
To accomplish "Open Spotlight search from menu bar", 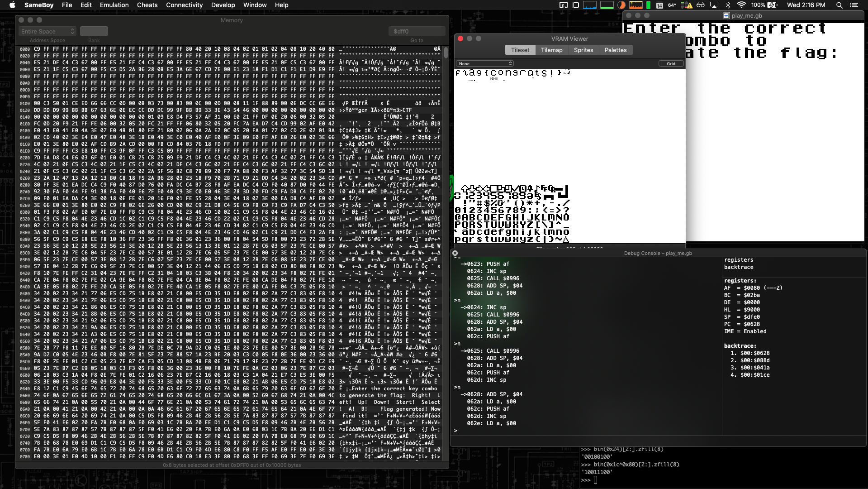I will [x=839, y=5].
